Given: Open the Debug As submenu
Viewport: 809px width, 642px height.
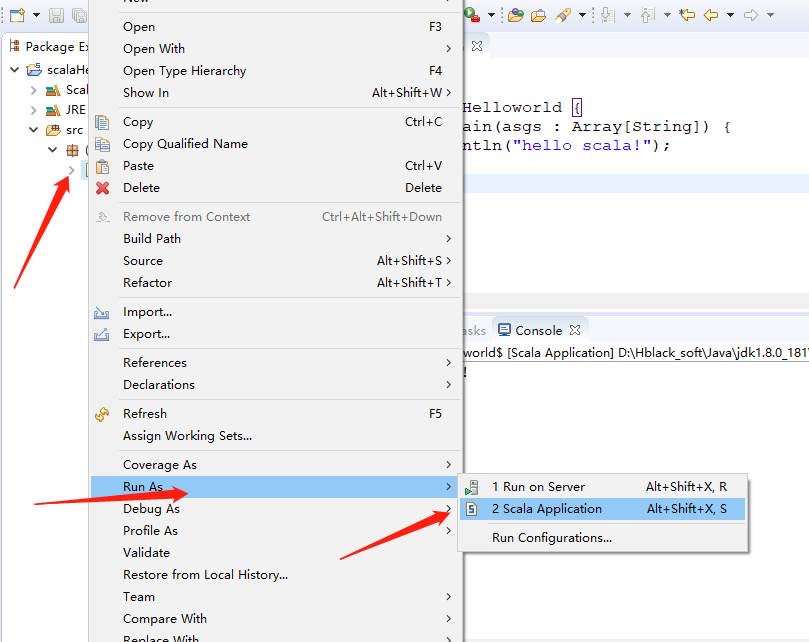Looking at the screenshot, I should [x=151, y=509].
